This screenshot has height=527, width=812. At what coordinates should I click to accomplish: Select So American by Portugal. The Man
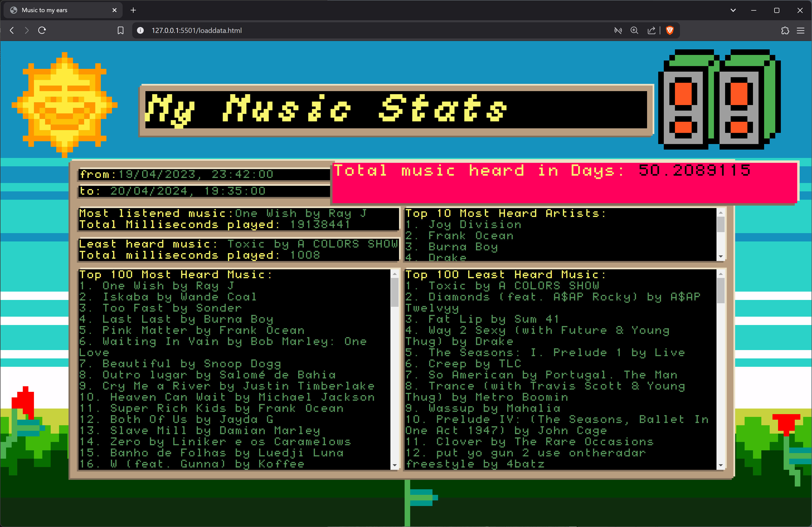click(541, 375)
